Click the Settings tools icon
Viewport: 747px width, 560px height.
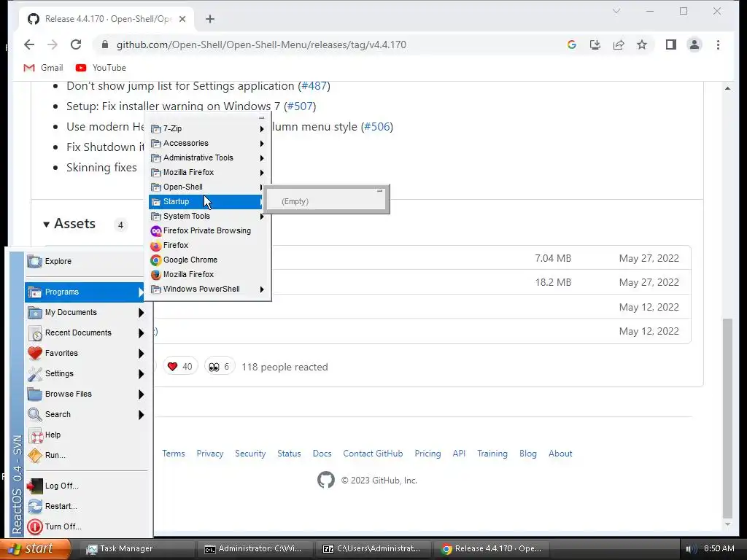[x=34, y=374]
